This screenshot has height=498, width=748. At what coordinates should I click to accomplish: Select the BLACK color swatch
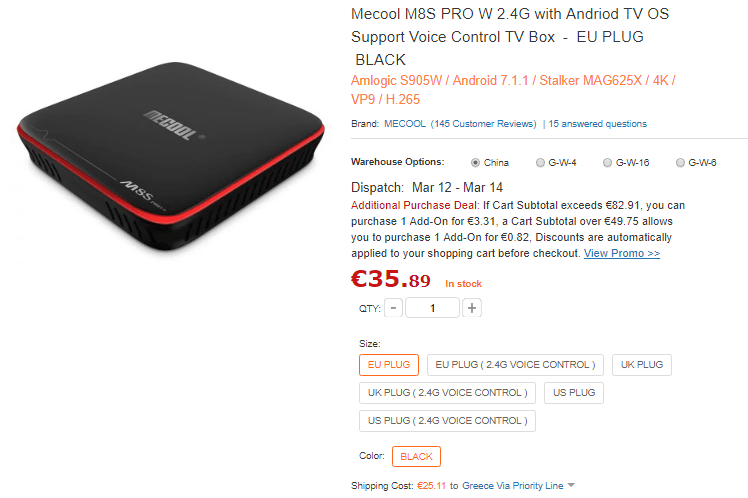point(416,456)
